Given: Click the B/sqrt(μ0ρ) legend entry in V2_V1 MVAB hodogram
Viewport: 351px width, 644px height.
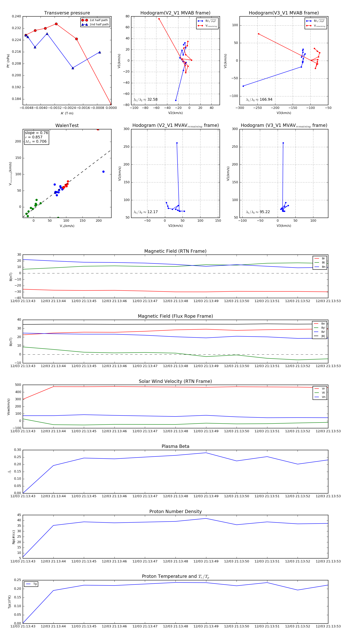Looking at the screenshot, I should coord(207,21).
